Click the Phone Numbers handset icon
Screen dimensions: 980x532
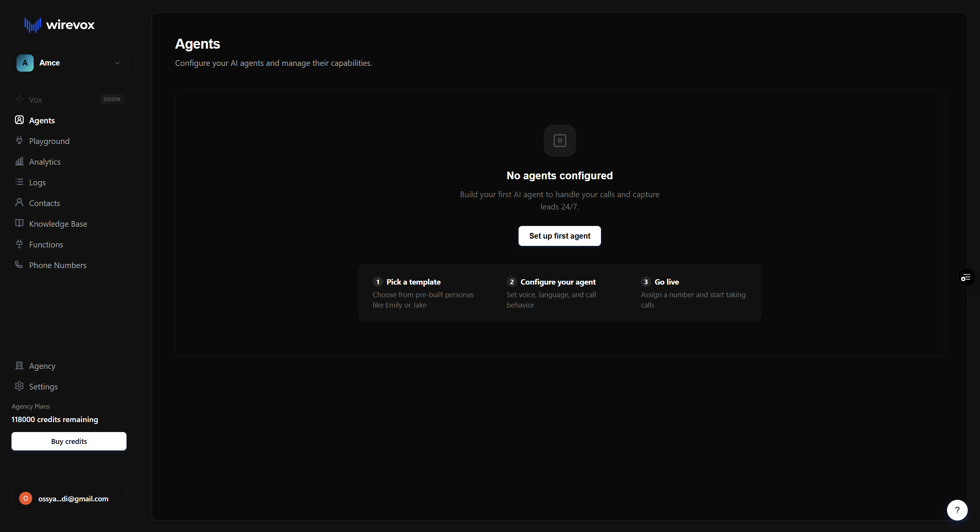pos(19,265)
